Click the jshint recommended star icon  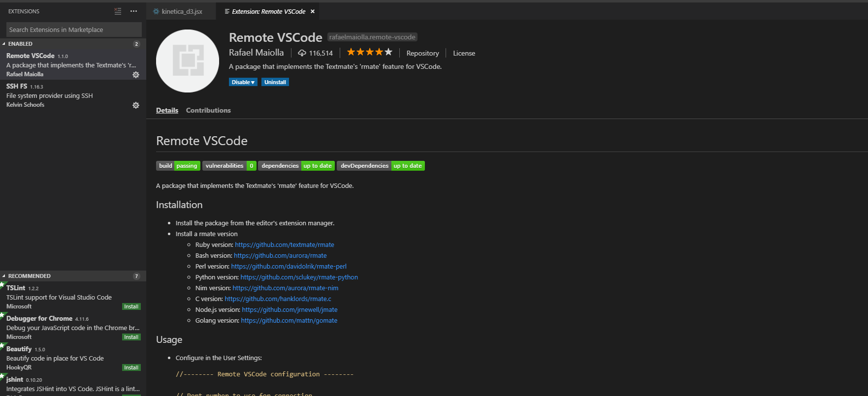point(2,376)
